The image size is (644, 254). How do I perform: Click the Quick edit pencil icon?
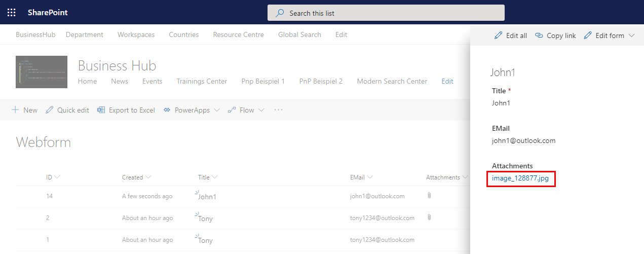[50, 110]
